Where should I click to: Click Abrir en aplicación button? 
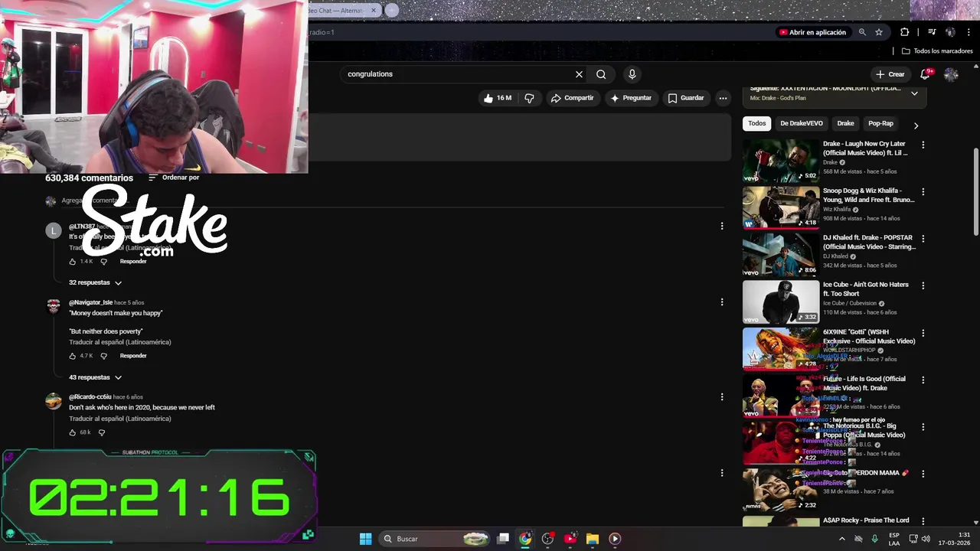pyautogui.click(x=812, y=32)
